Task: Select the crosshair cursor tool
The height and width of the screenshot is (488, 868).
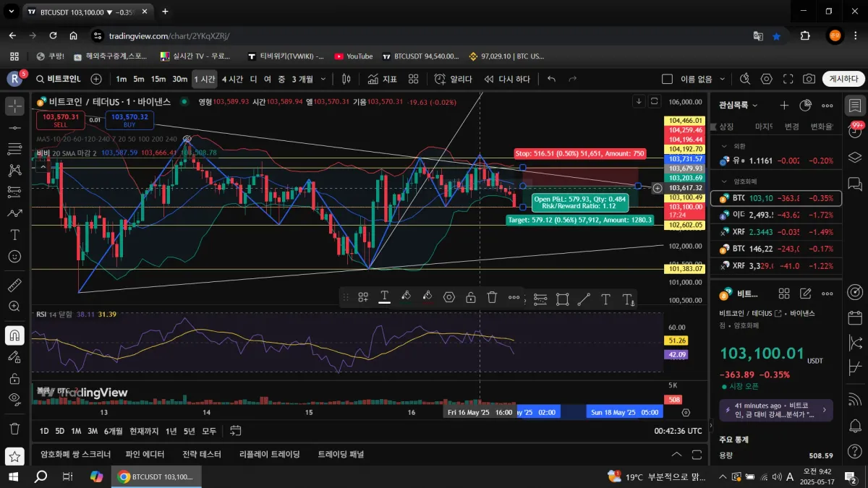Action: [14, 106]
